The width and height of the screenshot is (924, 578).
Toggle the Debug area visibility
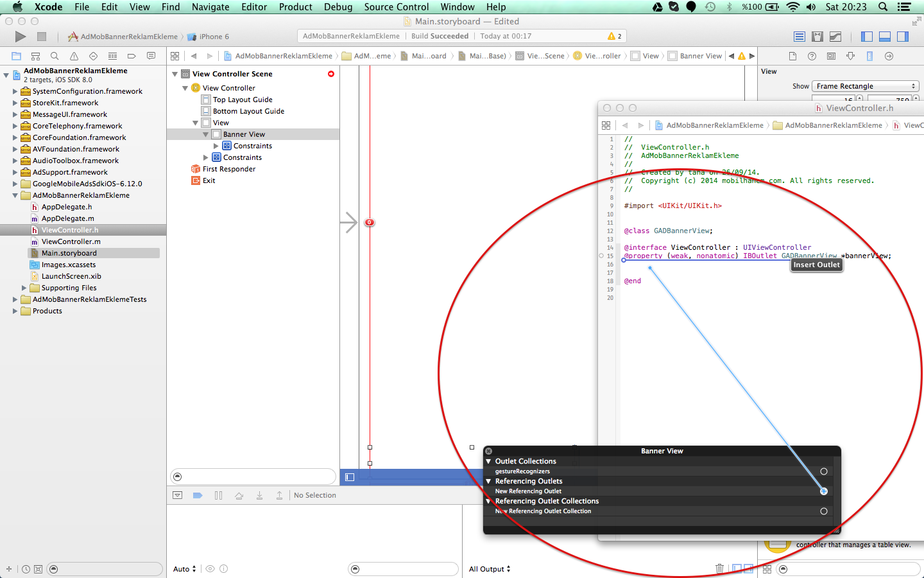point(884,37)
